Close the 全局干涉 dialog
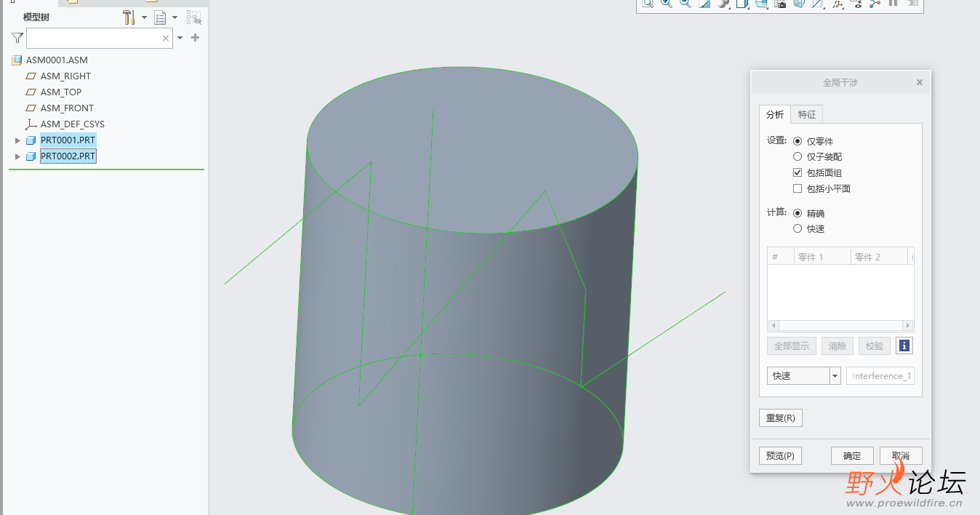The image size is (980, 515). click(920, 82)
